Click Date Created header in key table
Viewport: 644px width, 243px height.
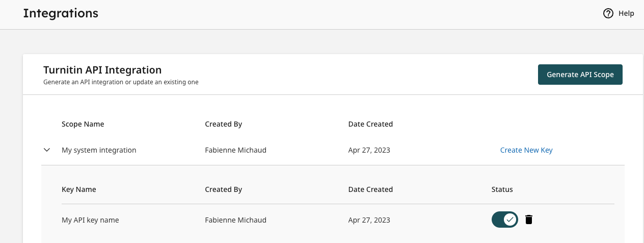(x=370, y=189)
